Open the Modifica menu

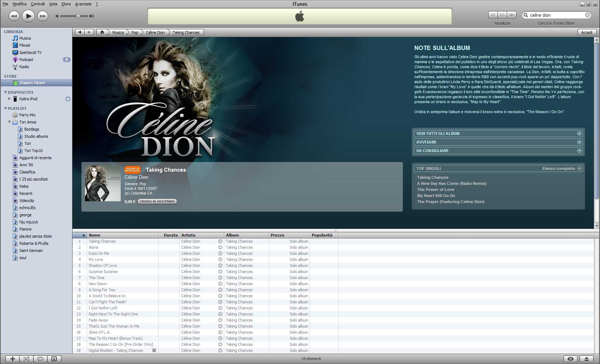click(19, 4)
